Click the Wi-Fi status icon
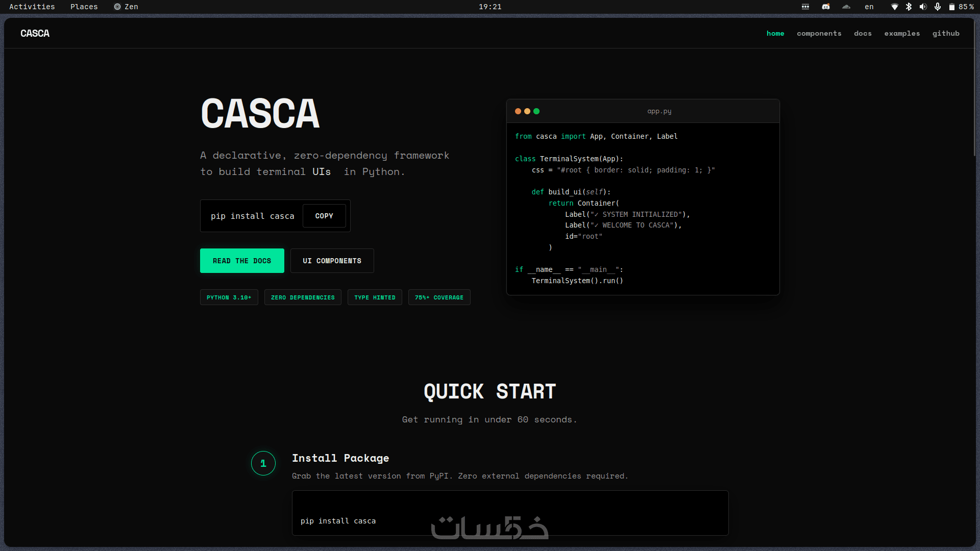Viewport: 980px width, 551px height. point(894,7)
